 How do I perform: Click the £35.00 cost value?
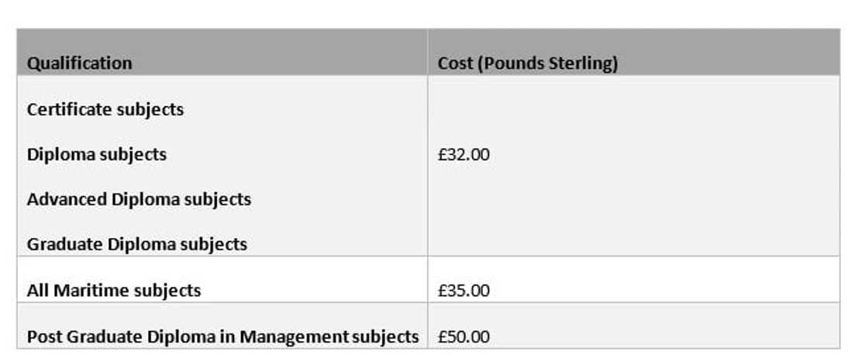coord(463,291)
